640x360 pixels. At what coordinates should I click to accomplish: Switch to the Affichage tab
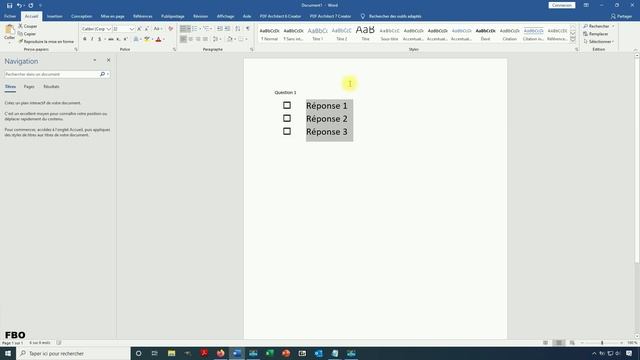pos(225,16)
